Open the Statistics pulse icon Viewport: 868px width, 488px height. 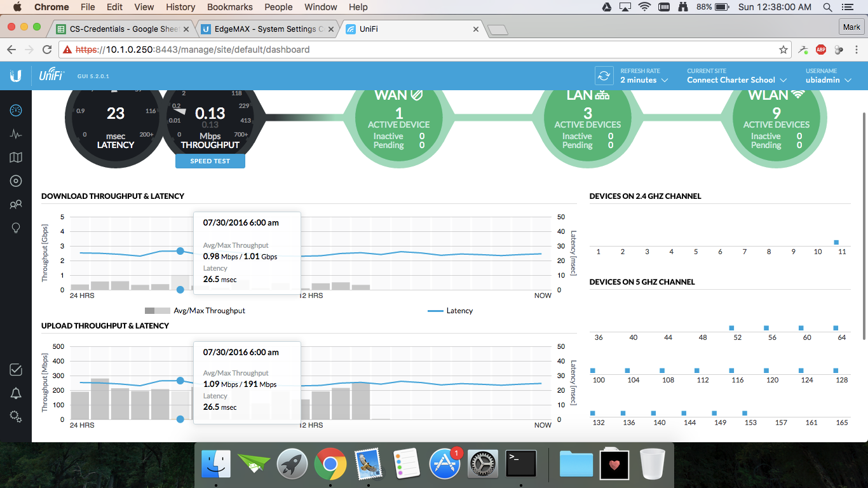tap(16, 134)
